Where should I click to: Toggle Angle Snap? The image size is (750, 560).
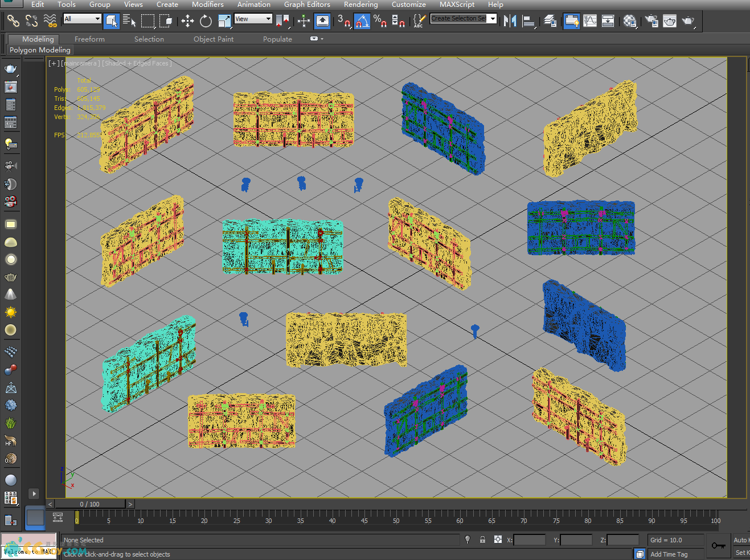point(362,21)
